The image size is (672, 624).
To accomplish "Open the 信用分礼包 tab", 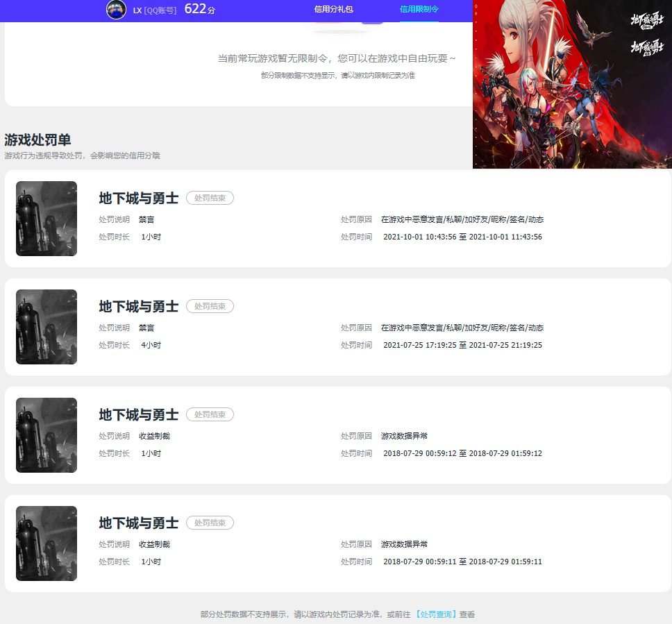I will (333, 9).
